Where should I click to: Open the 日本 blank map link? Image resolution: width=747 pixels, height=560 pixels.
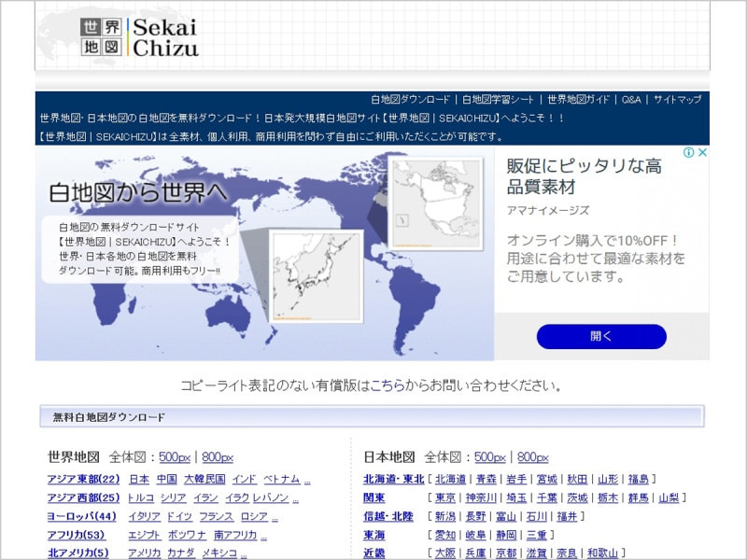coord(137,479)
